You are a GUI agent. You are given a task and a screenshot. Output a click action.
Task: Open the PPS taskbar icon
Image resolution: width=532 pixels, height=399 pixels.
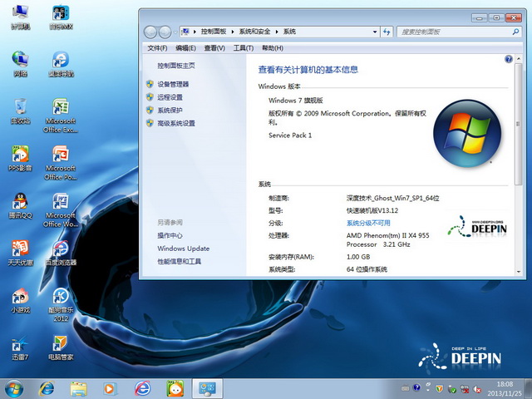click(x=175, y=389)
